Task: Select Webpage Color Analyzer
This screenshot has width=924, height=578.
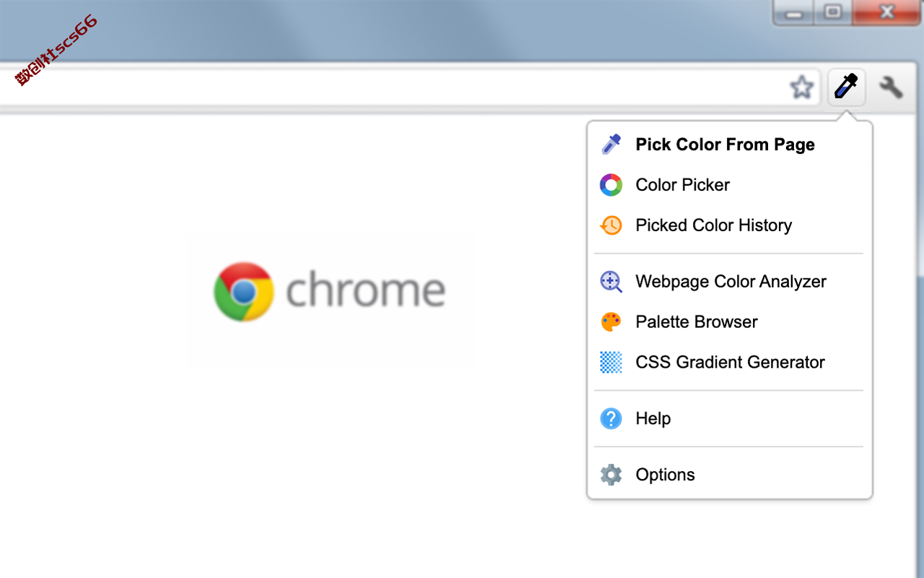Action: coord(730,282)
